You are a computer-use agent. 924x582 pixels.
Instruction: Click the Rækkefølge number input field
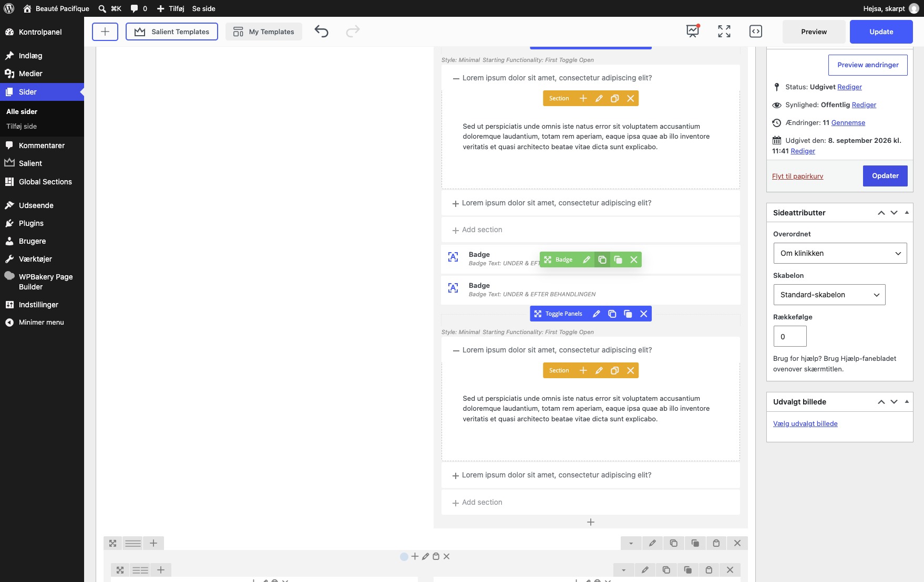tap(790, 336)
